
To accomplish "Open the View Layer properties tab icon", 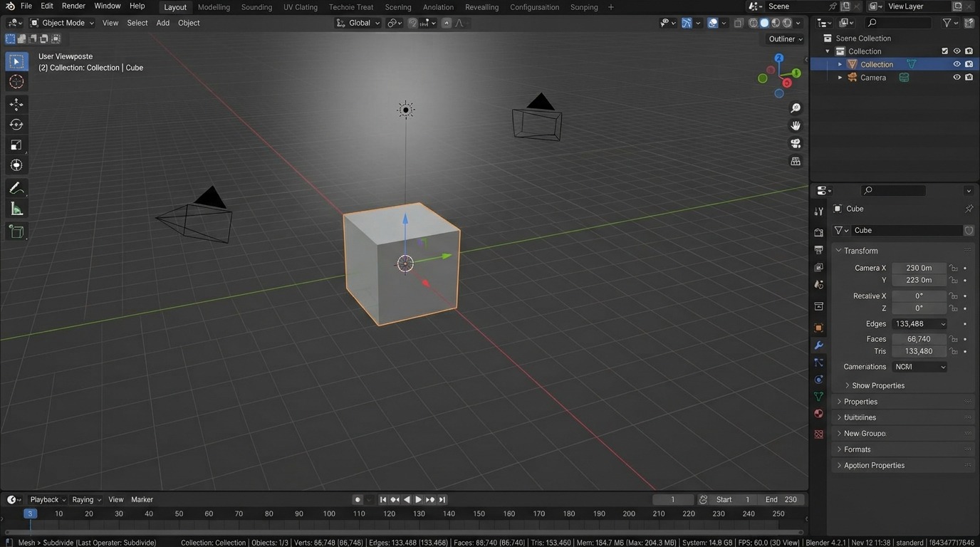I will 818,267.
